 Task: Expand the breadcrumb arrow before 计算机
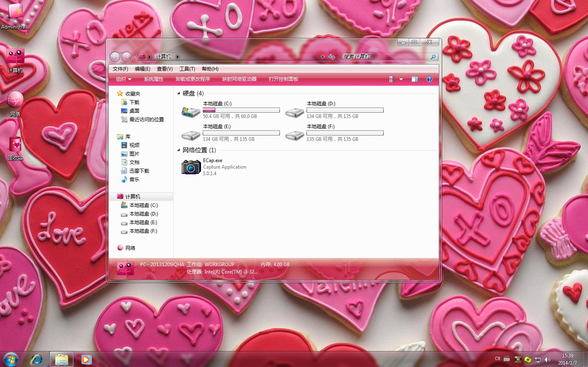150,57
